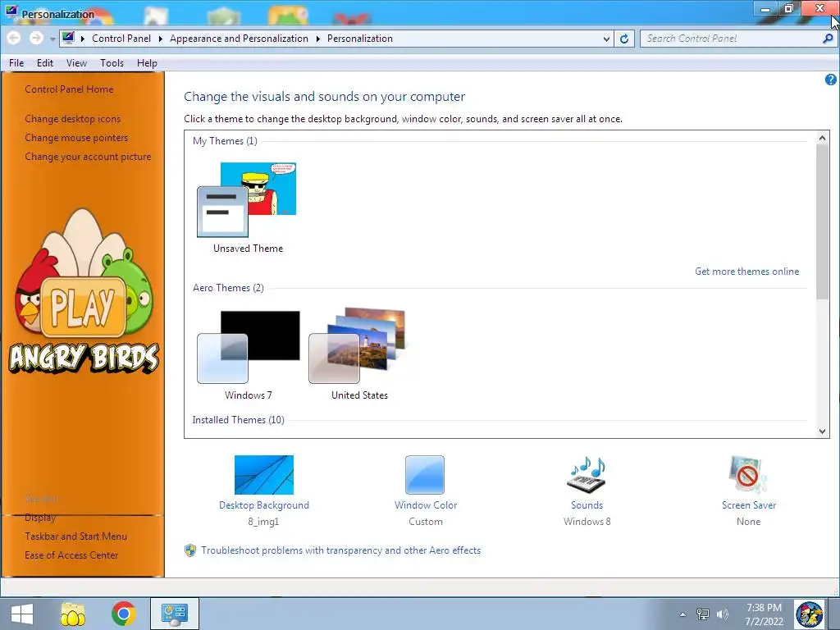Apply the United States Aero theme
This screenshot has height=630, width=840.
pyautogui.click(x=358, y=345)
